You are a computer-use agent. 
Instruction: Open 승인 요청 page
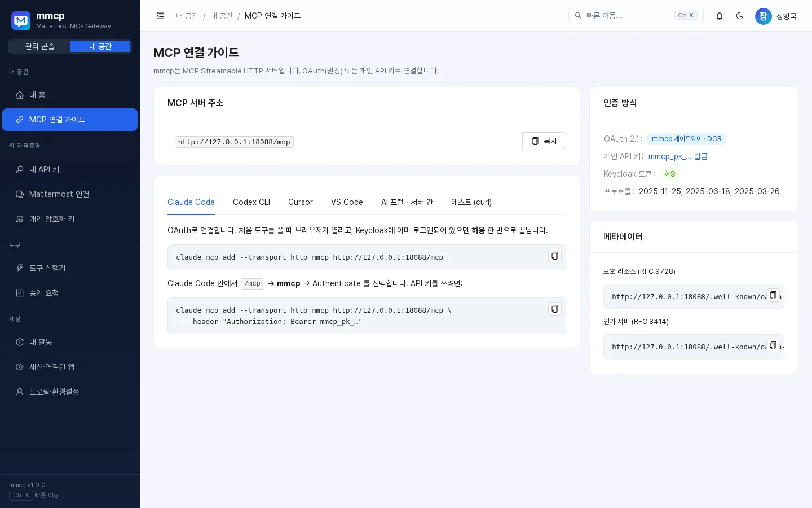[x=70, y=293]
